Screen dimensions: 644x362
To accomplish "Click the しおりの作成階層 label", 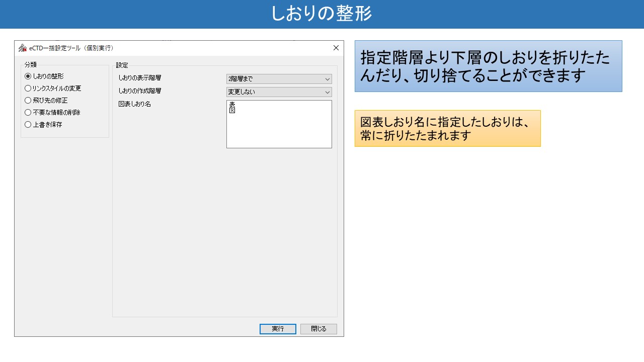I will (140, 91).
